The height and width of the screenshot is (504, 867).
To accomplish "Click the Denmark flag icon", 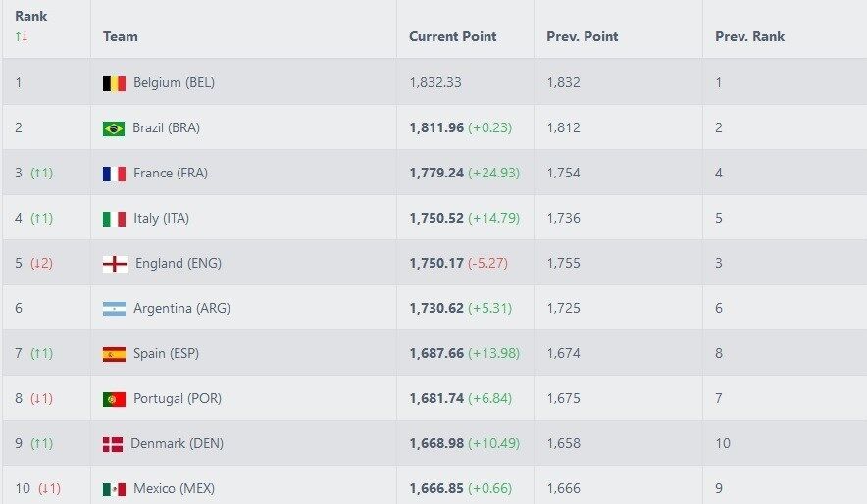I will [114, 444].
